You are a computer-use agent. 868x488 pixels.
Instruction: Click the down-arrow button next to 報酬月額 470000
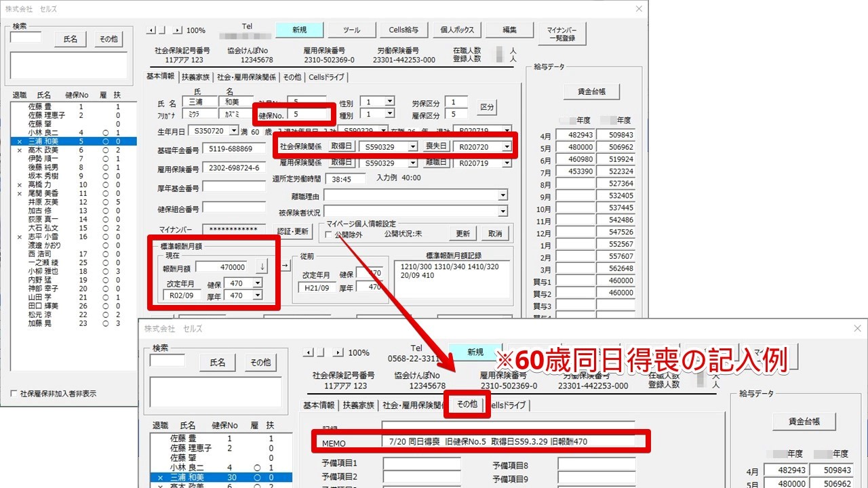(262, 267)
